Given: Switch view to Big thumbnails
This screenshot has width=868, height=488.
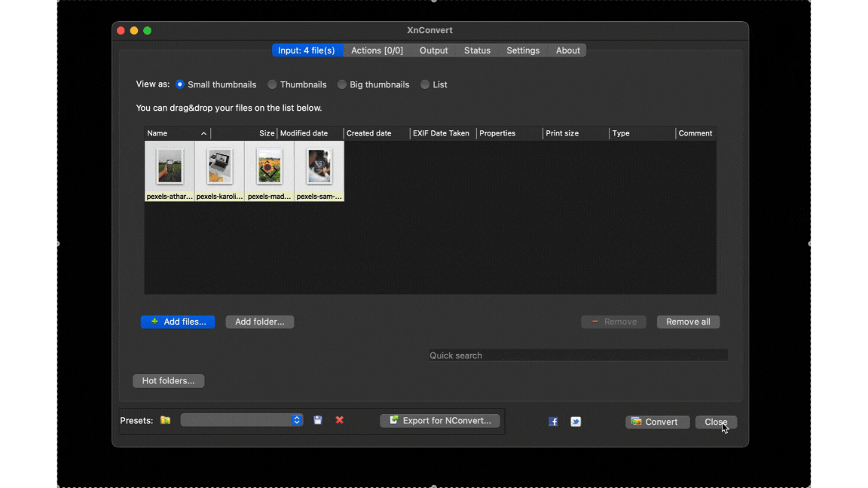Looking at the screenshot, I should (x=342, y=84).
